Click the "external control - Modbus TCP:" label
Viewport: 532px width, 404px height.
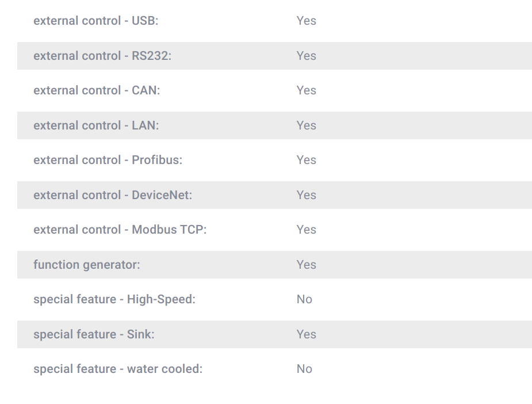pos(120,230)
